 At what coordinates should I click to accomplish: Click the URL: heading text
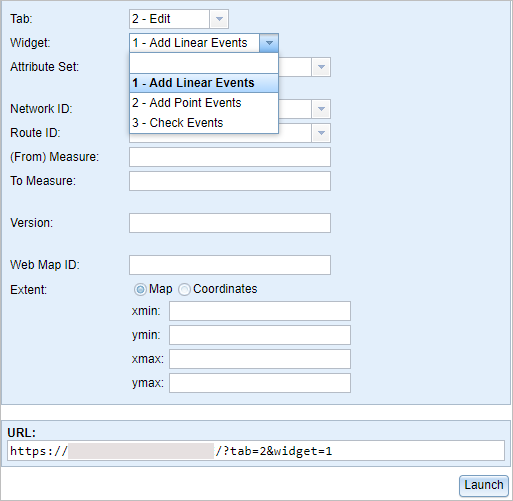(21, 433)
